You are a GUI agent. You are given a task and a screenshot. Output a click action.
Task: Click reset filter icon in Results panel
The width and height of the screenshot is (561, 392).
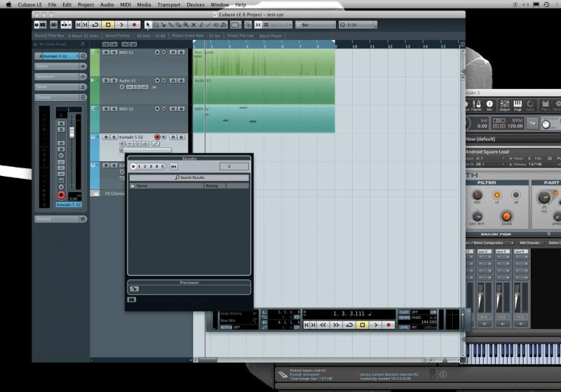(173, 166)
